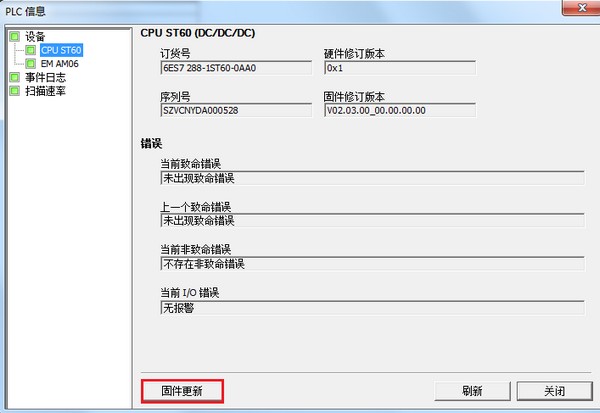This screenshot has width=600, height=413.
Task: Click the 当前非致命错误 label
Action: pyautogui.click(x=196, y=250)
